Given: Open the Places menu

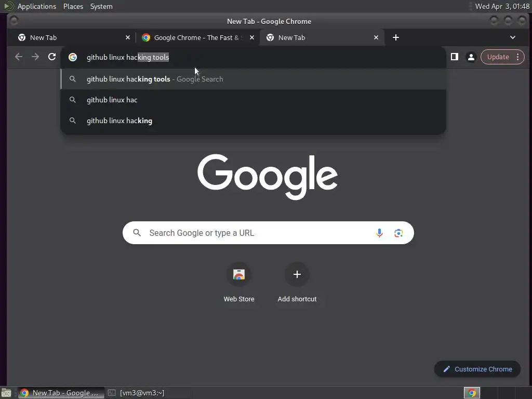Looking at the screenshot, I should click(73, 6).
